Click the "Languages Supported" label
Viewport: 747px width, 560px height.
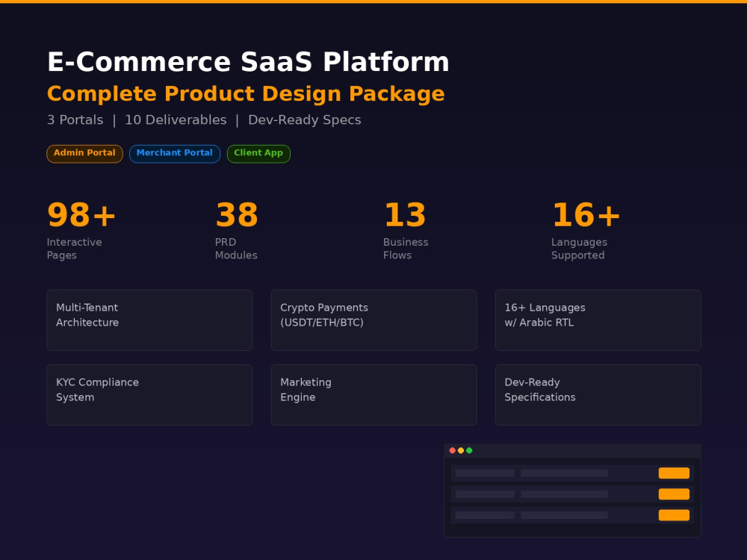pyautogui.click(x=580, y=249)
